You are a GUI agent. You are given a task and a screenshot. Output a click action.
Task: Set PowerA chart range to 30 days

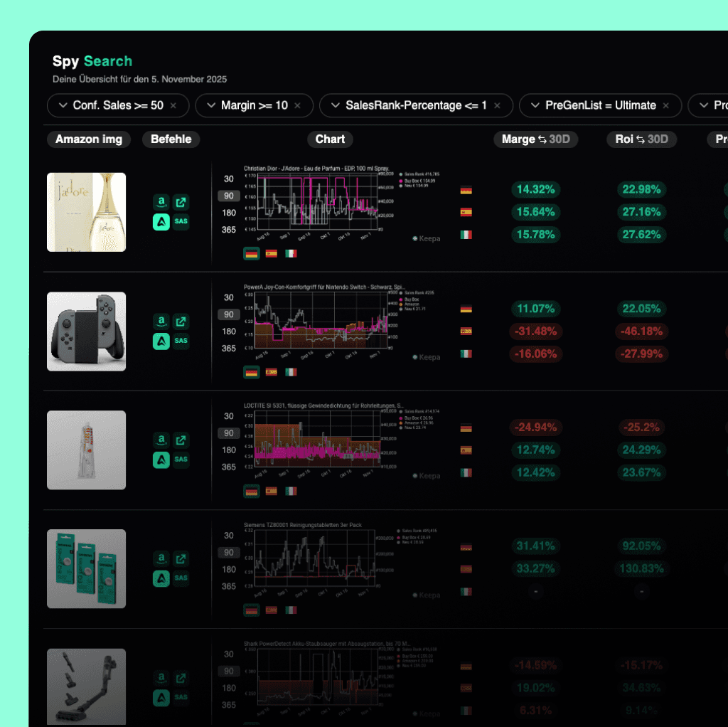[229, 298]
